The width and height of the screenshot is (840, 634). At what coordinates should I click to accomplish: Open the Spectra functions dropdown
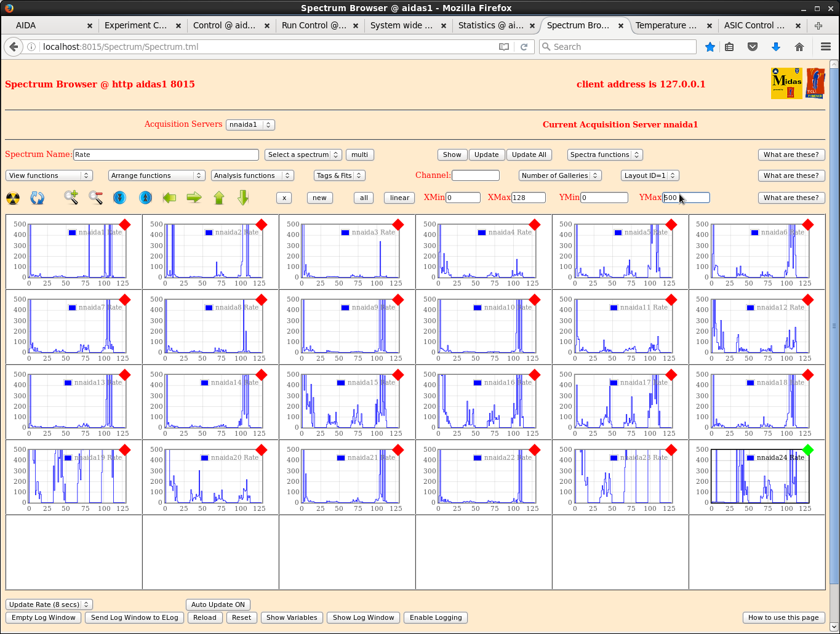(604, 154)
